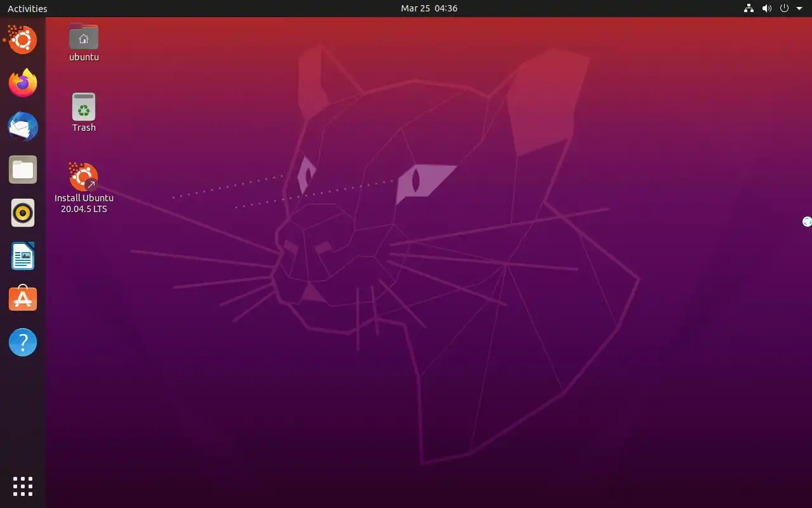812x508 pixels.
Task: Click the "Install Ubuntu 20.04.5 LTS" label
Action: pos(84,203)
